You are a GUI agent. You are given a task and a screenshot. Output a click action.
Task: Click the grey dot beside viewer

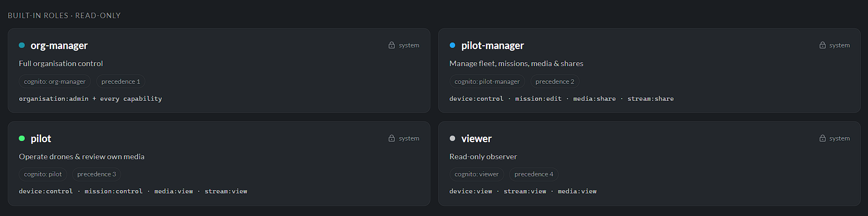pos(452,138)
